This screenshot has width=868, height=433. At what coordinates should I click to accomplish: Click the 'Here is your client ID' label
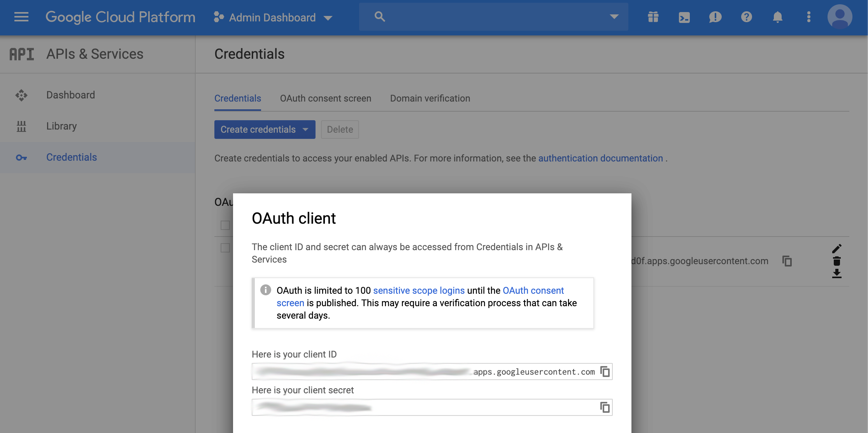(294, 354)
